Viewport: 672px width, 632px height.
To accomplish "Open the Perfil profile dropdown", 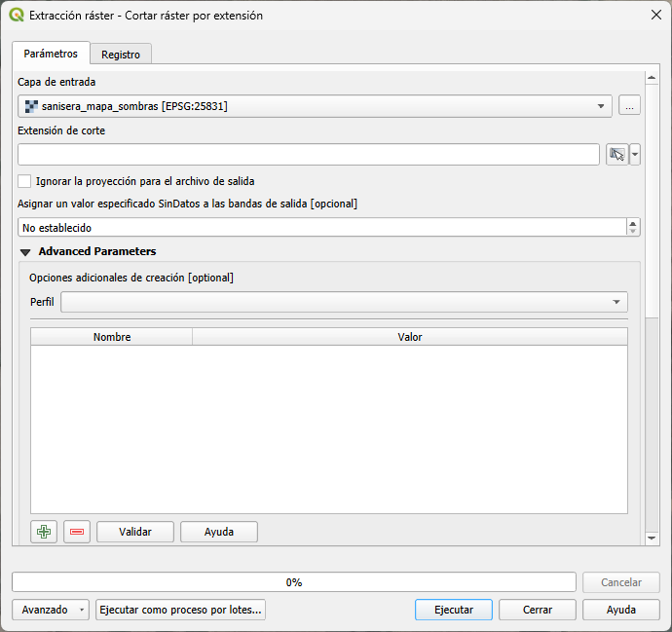I will tap(344, 303).
